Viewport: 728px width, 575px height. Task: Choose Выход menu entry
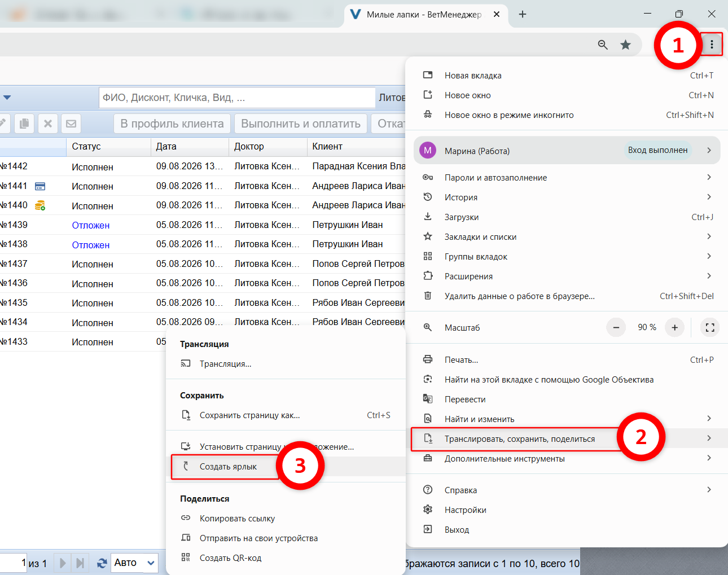(567, 530)
